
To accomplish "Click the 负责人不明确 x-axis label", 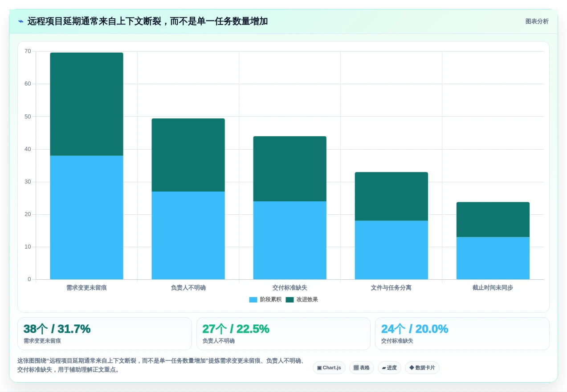I will [x=188, y=288].
